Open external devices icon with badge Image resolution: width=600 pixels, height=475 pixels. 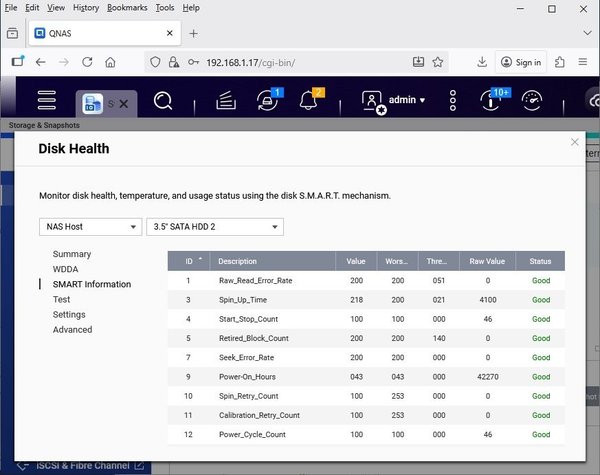tap(267, 101)
